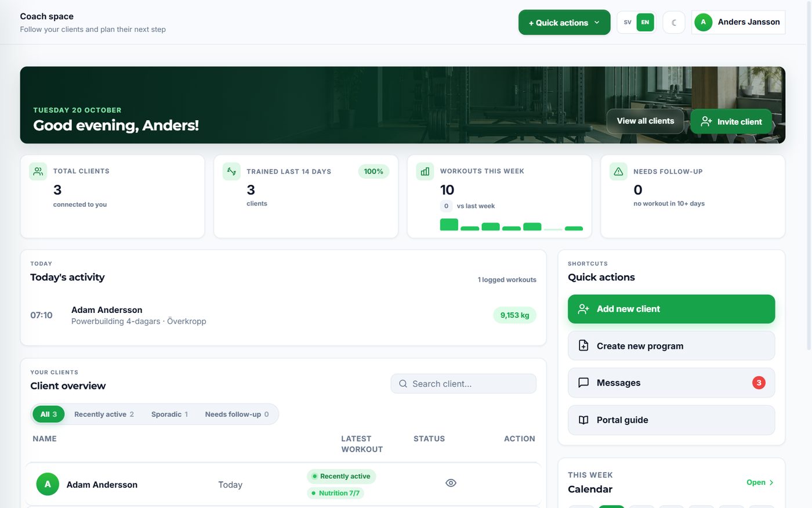Click Add new client button
Screen dimensions: 812x508
(671, 309)
